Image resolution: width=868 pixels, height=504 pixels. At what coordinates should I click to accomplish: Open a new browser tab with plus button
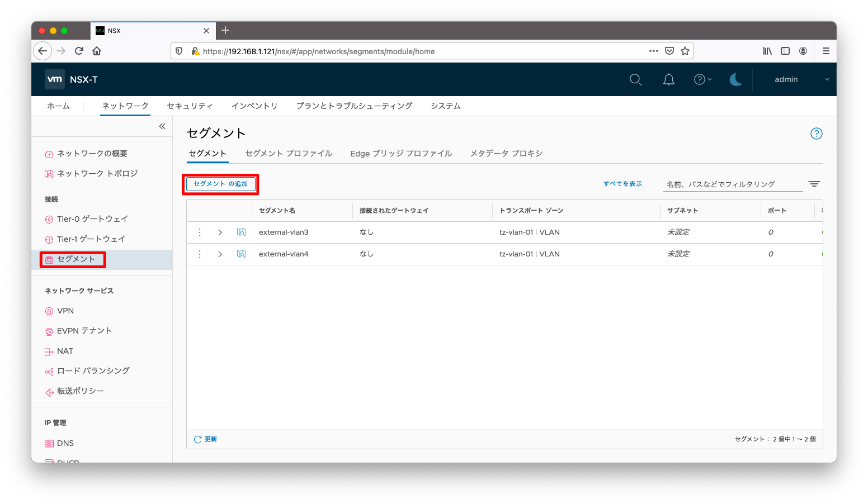click(225, 30)
